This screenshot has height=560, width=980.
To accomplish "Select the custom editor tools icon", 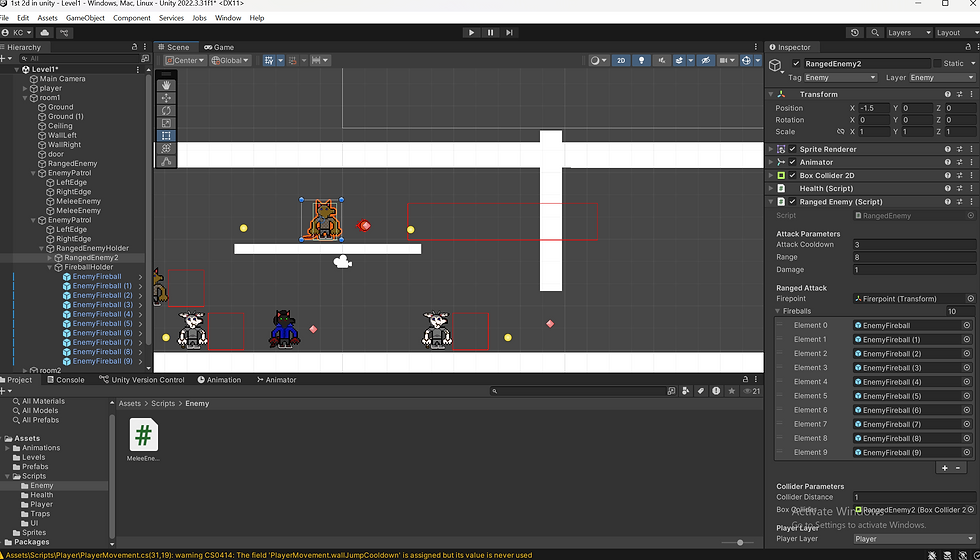I will (x=166, y=161).
